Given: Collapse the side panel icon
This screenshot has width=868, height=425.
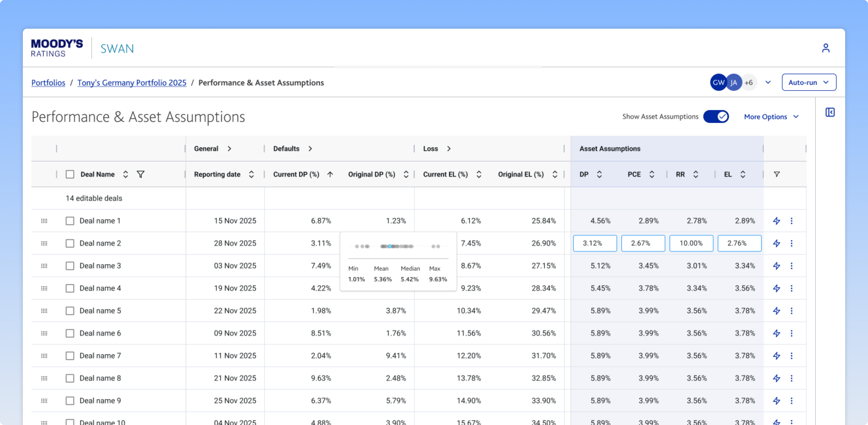Looking at the screenshot, I should (830, 112).
